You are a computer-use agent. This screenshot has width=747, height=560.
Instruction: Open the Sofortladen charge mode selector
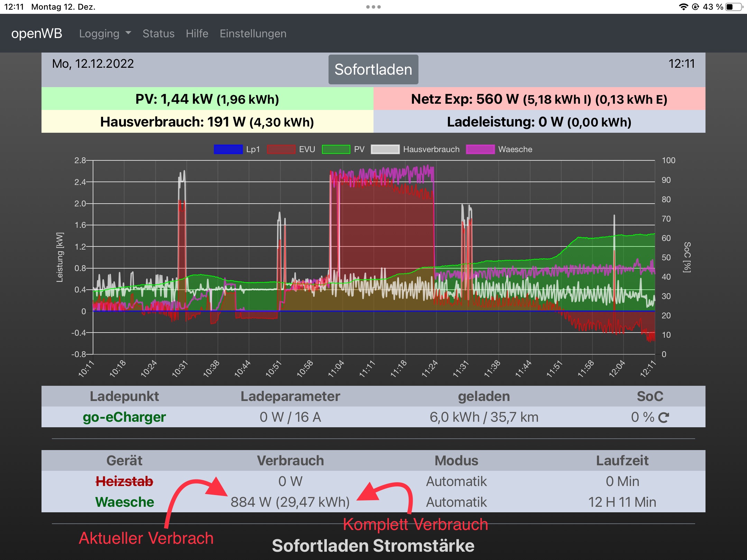373,69
